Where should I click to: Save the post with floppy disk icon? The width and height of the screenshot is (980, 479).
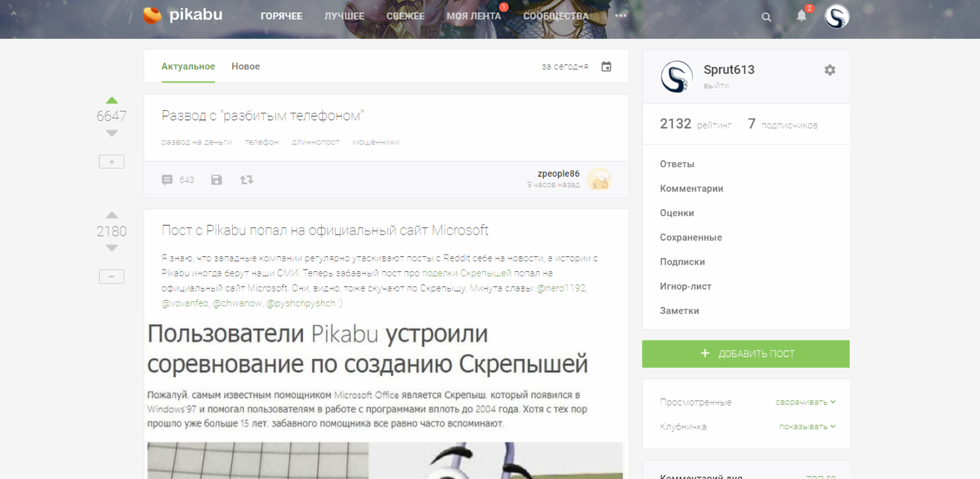tap(216, 179)
